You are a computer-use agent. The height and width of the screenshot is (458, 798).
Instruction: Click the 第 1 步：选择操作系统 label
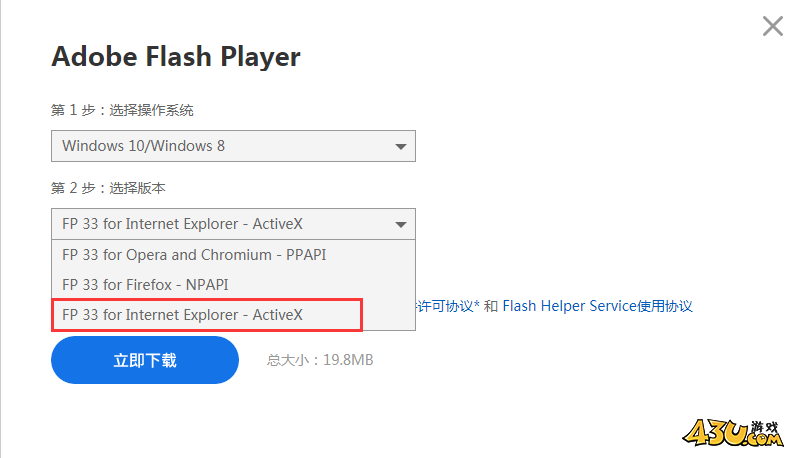coord(122,110)
